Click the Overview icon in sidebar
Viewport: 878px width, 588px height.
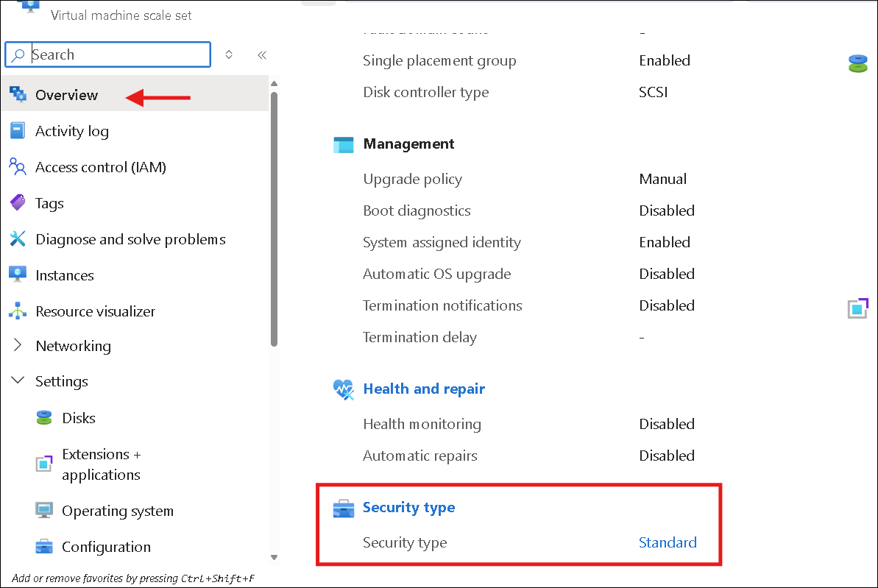[18, 94]
